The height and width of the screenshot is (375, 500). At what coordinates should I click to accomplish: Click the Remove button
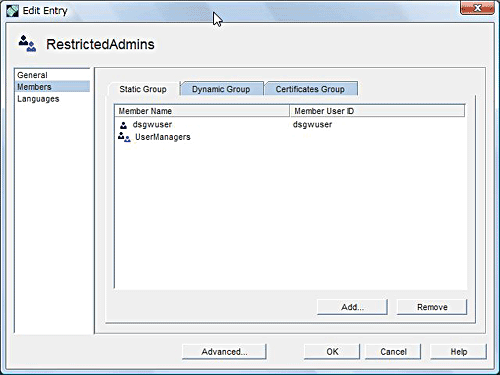coord(432,307)
